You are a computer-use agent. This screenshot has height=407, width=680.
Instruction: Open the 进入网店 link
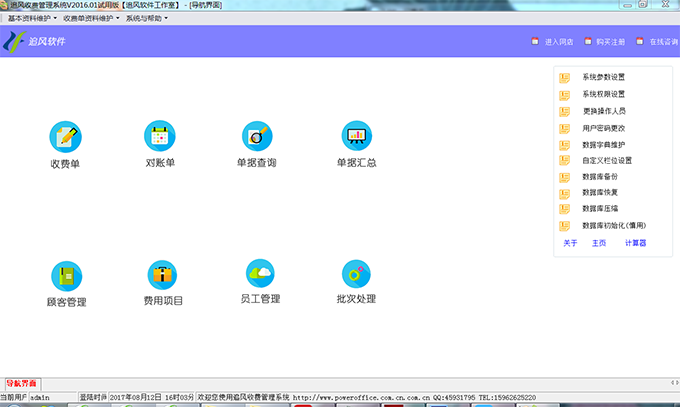click(x=559, y=42)
